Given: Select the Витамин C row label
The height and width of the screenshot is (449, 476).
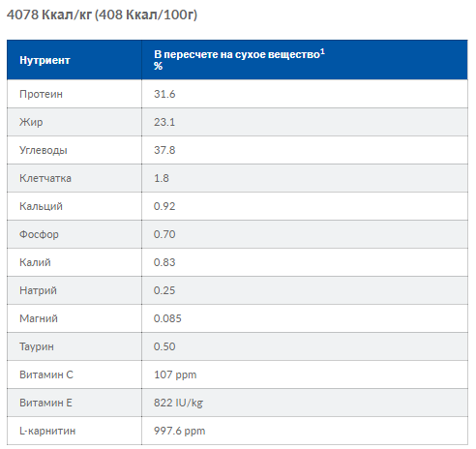Looking at the screenshot, I should (x=46, y=374).
